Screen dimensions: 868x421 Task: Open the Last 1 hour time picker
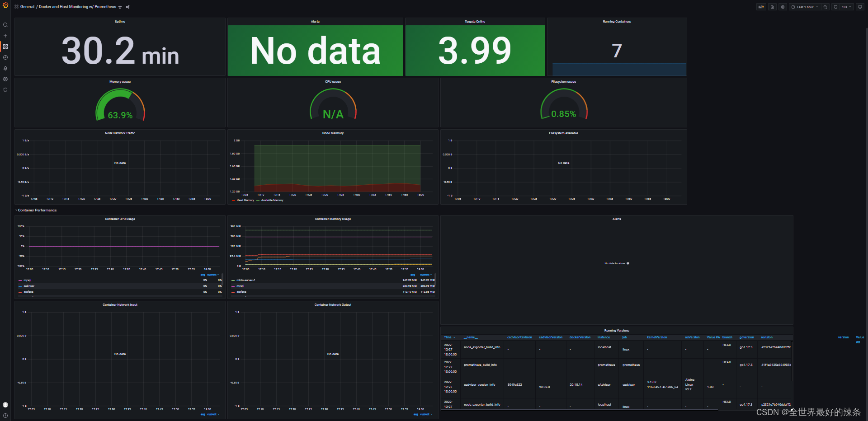[x=805, y=7]
